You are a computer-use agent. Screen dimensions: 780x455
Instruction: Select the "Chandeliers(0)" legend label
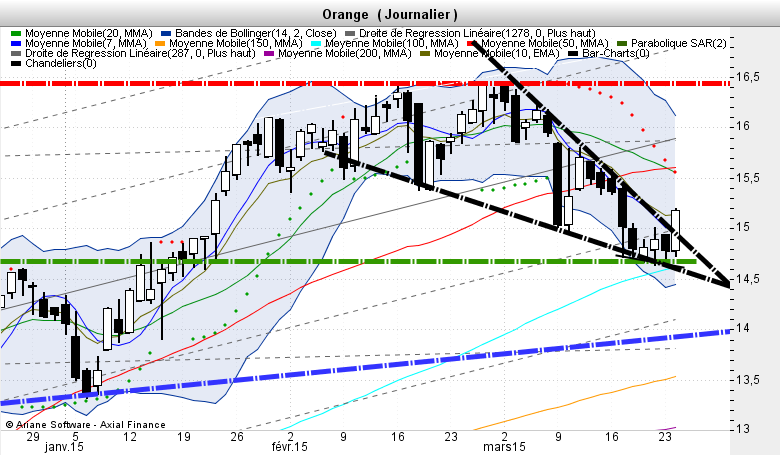61,63
